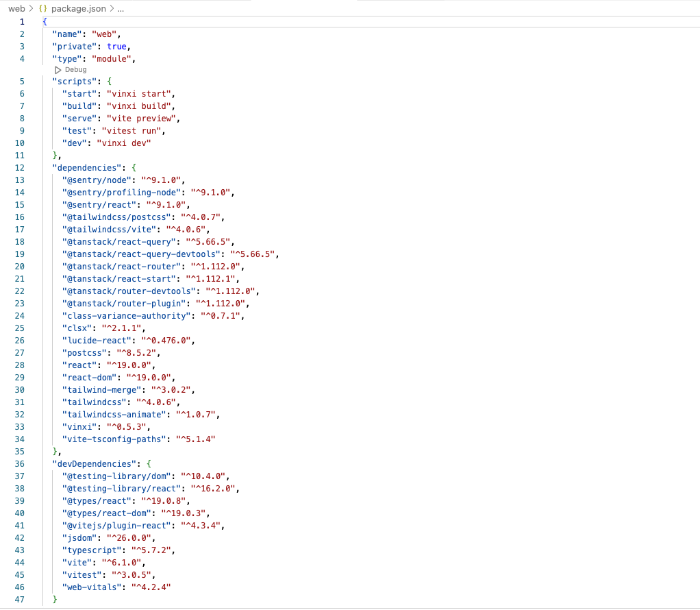
Task: Click the "@tailwindcss/vite" dependency name
Action: pos(110,229)
